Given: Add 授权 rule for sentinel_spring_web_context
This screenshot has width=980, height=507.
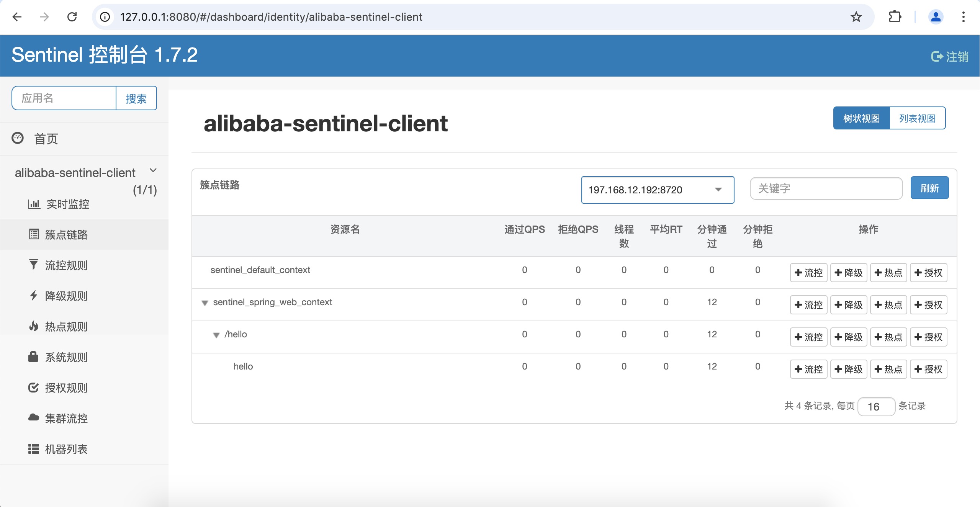Looking at the screenshot, I should pyautogui.click(x=928, y=305).
